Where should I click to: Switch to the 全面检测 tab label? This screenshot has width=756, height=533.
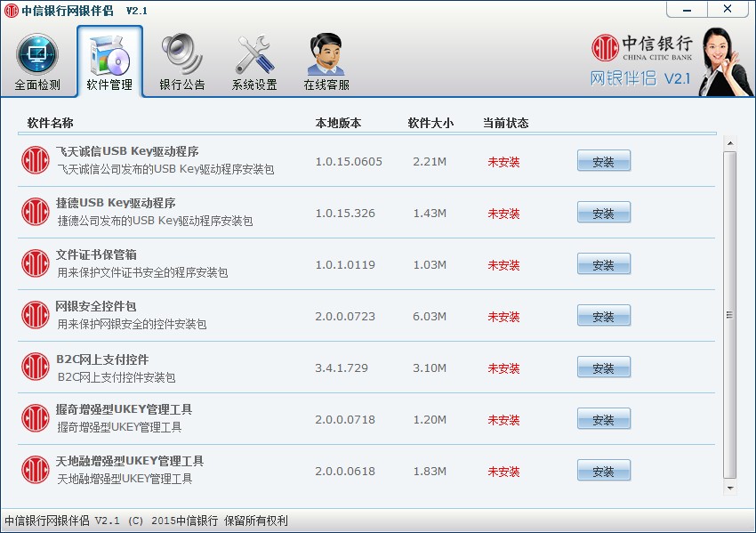37,85
